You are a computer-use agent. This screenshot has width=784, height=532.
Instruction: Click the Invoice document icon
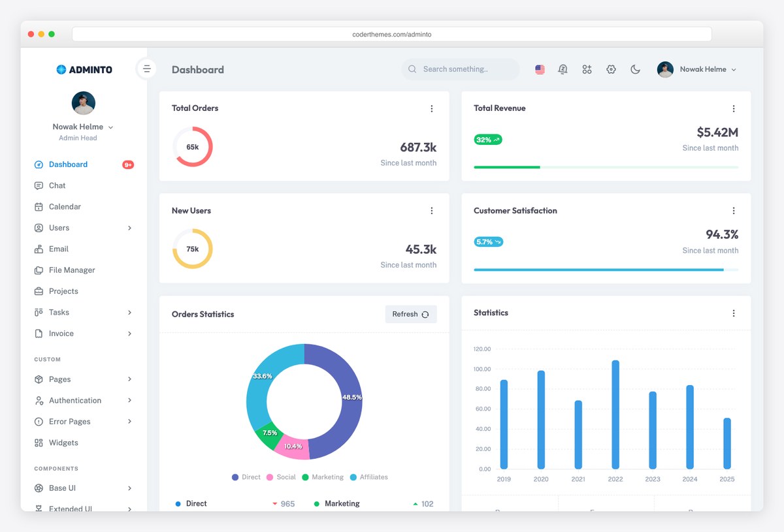pos(39,334)
